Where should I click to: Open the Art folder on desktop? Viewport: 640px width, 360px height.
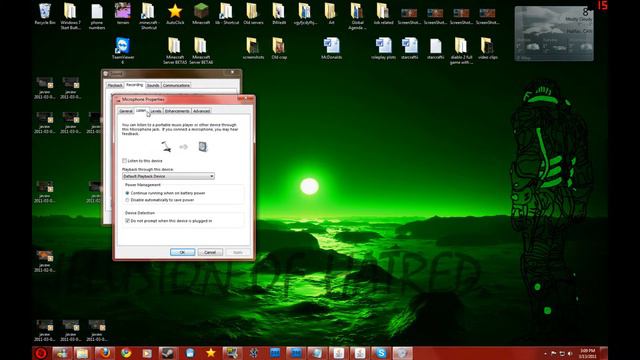pos(331,14)
